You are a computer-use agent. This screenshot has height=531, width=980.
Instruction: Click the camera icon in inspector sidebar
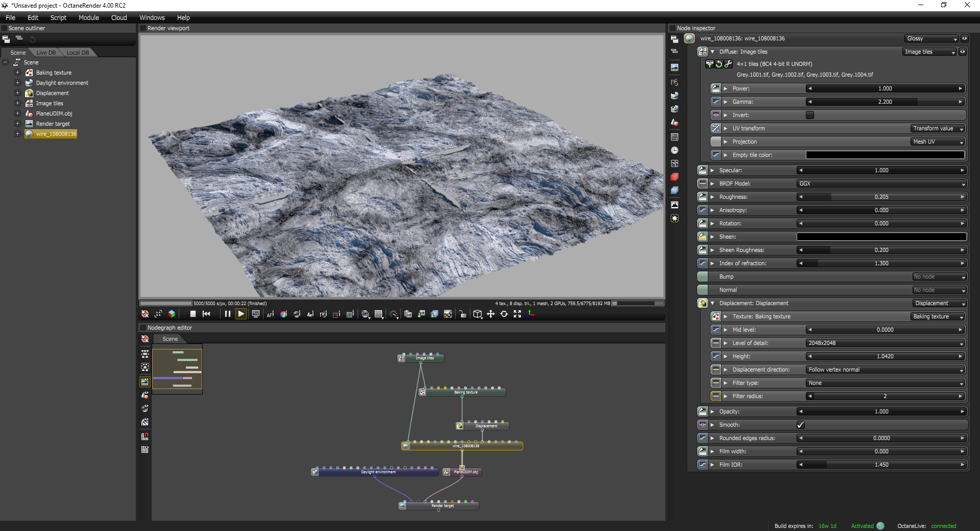[675, 82]
